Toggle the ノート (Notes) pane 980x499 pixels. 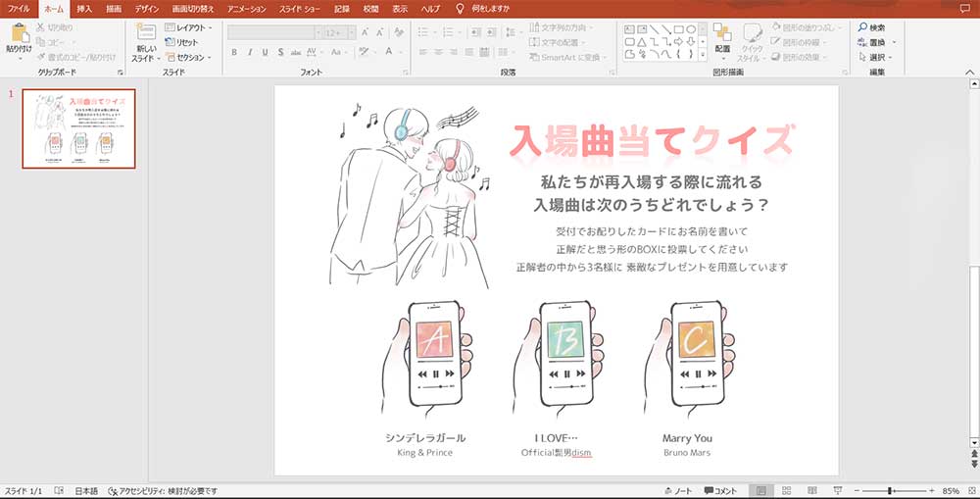click(676, 490)
